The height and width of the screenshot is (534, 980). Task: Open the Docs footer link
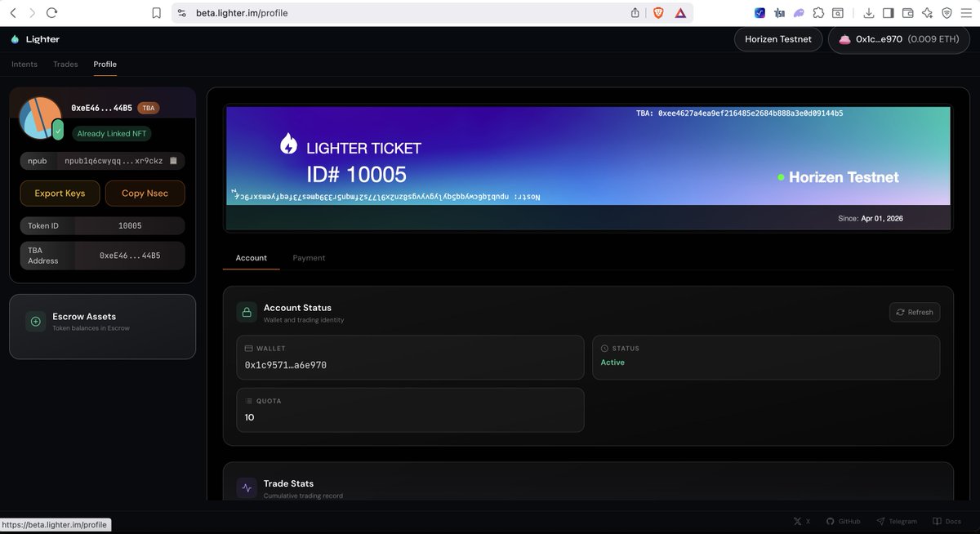point(947,521)
